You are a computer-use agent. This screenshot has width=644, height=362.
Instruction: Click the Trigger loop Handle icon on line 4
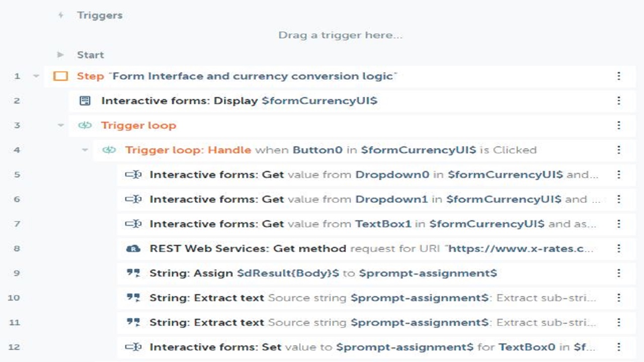[x=109, y=150]
